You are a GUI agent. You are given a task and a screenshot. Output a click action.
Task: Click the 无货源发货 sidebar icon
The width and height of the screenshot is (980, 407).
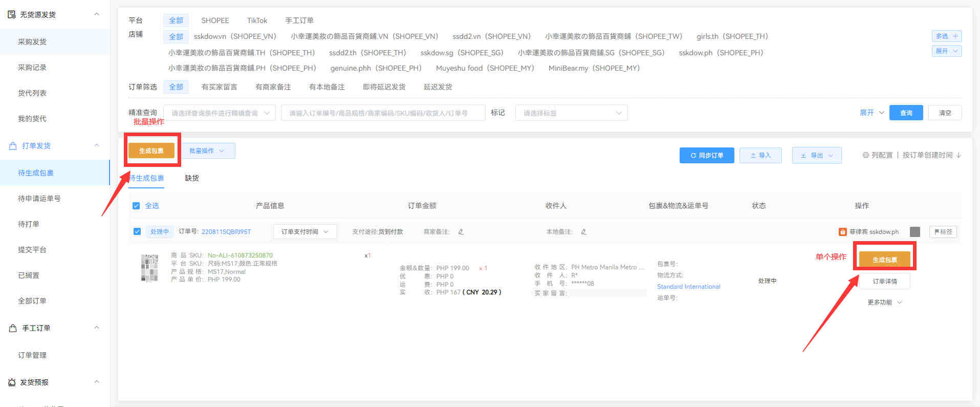click(12, 14)
